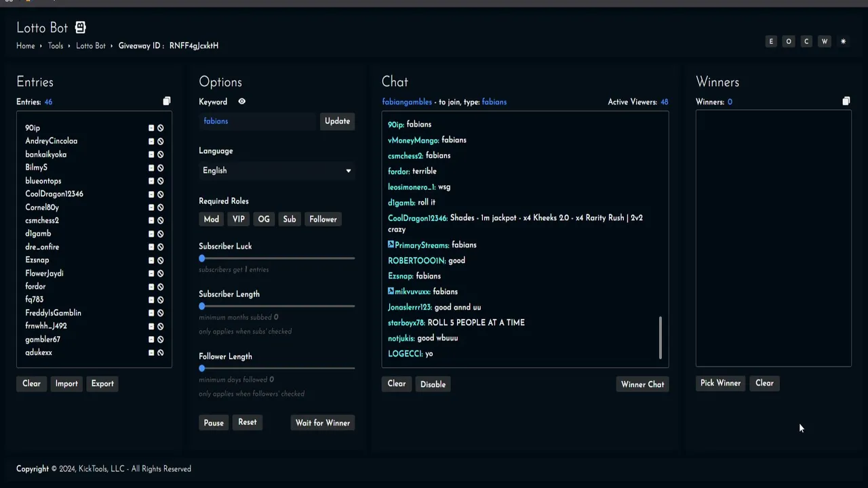Viewport: 868px width, 488px height.
Task: Ban dre_onfire with block icon
Action: 161,247
